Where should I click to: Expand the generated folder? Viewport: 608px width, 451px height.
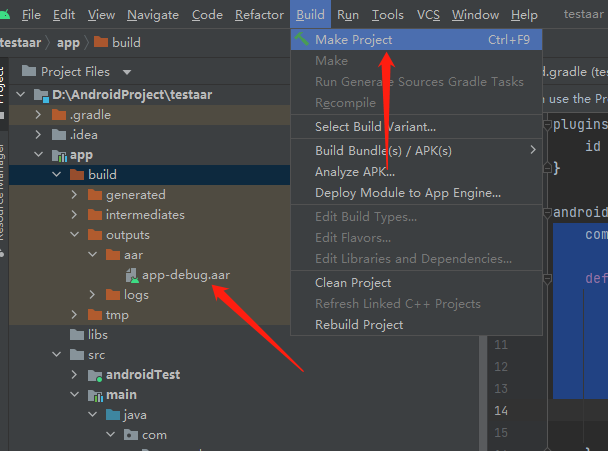(74, 195)
